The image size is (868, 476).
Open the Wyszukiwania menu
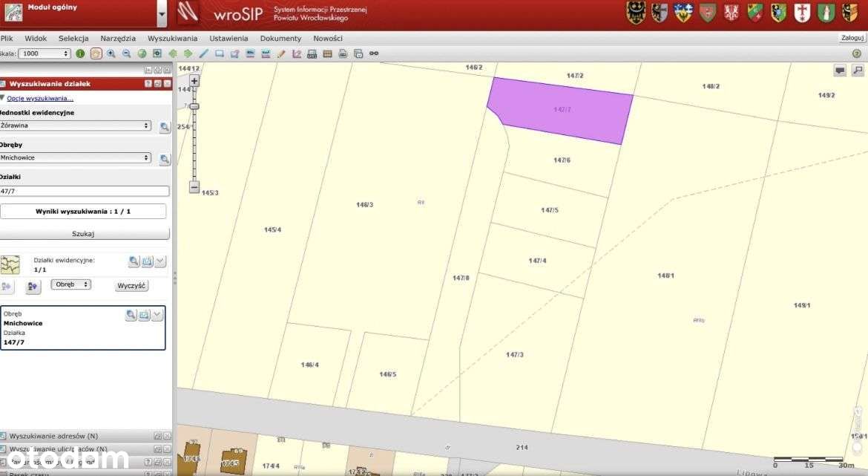[172, 38]
